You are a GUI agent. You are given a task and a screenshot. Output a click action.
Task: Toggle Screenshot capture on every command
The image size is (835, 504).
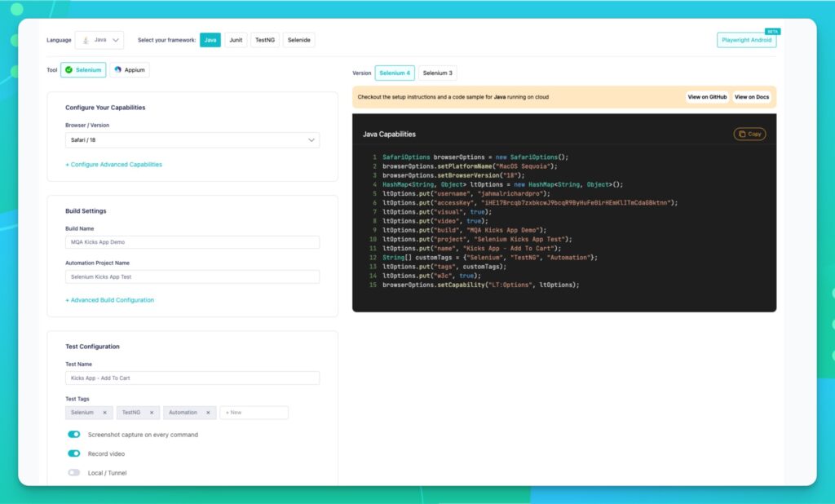click(x=74, y=435)
